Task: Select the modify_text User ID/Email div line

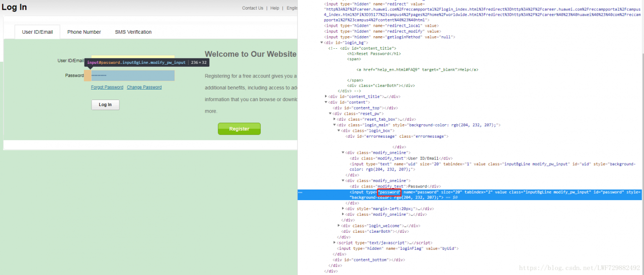Action: tap(401, 158)
